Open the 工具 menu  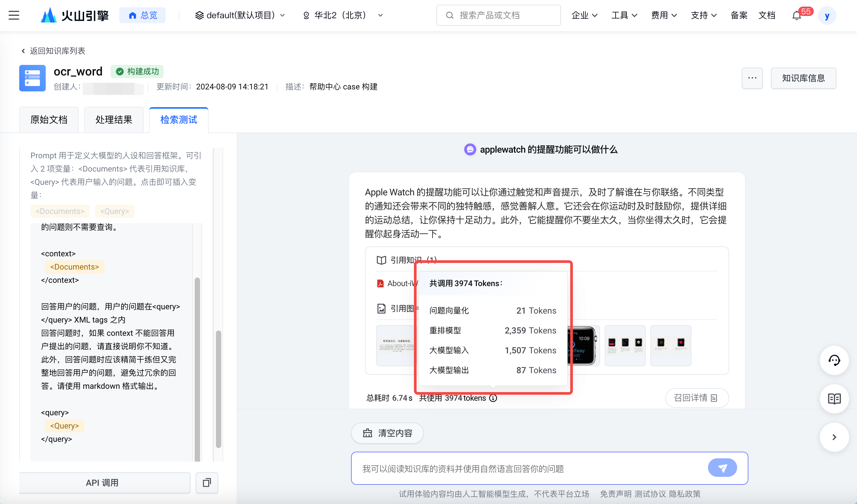coord(624,15)
